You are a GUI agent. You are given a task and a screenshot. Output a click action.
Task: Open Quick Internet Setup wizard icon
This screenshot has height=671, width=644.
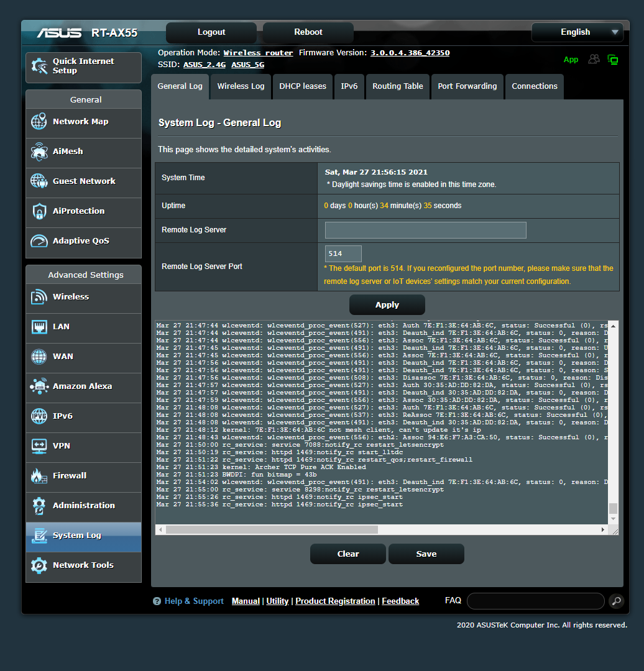point(39,66)
